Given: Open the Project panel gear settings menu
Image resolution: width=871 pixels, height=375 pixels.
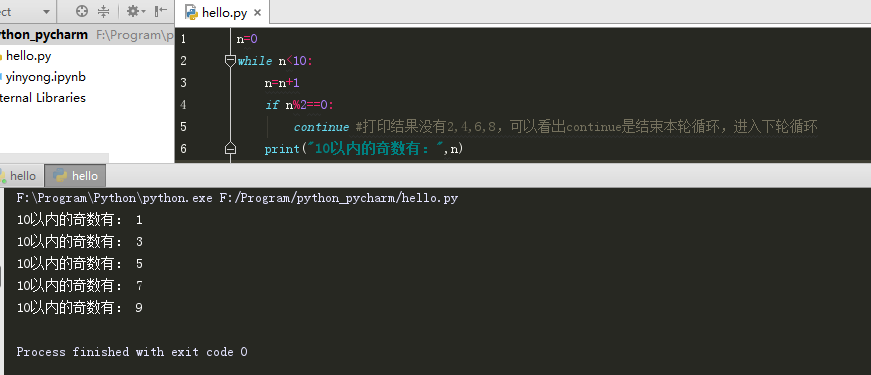Looking at the screenshot, I should pos(135,11).
